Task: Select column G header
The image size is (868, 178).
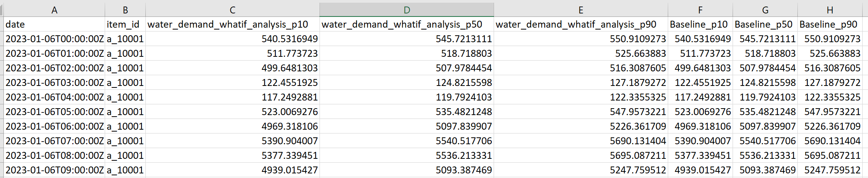Action: [x=765, y=10]
